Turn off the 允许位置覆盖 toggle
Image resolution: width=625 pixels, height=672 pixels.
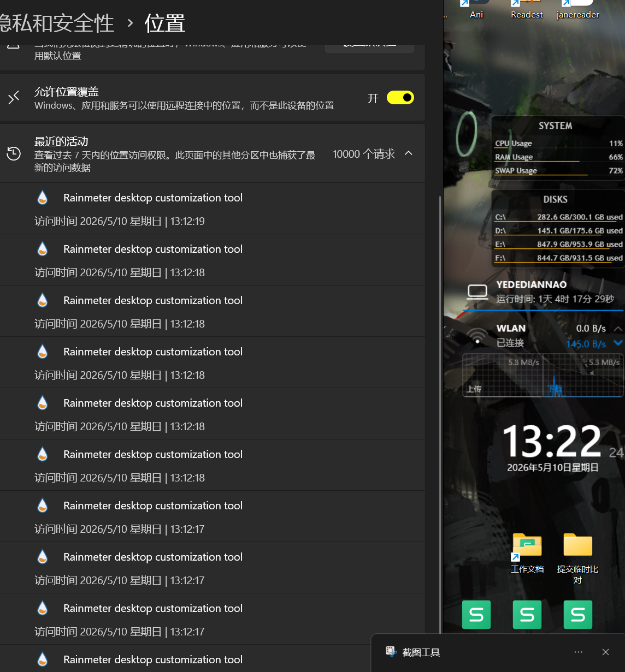click(400, 98)
